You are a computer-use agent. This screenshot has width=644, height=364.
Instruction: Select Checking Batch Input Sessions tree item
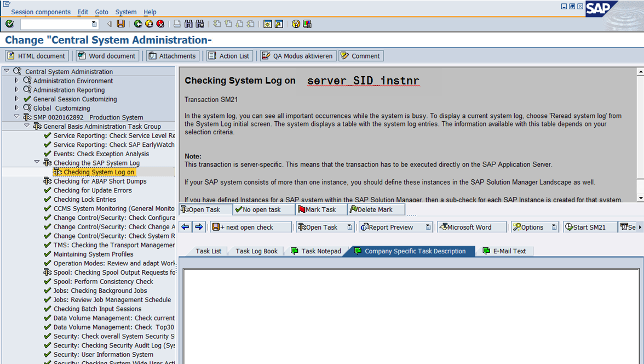97,309
